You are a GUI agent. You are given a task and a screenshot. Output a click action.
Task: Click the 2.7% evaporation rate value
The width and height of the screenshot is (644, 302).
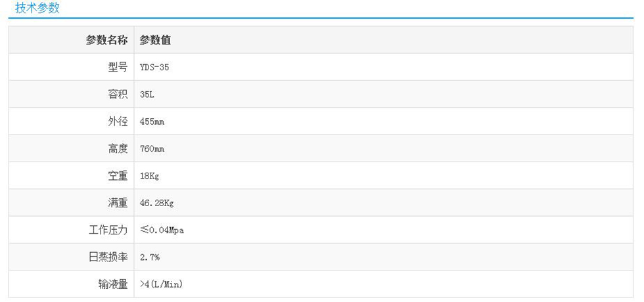(150, 257)
